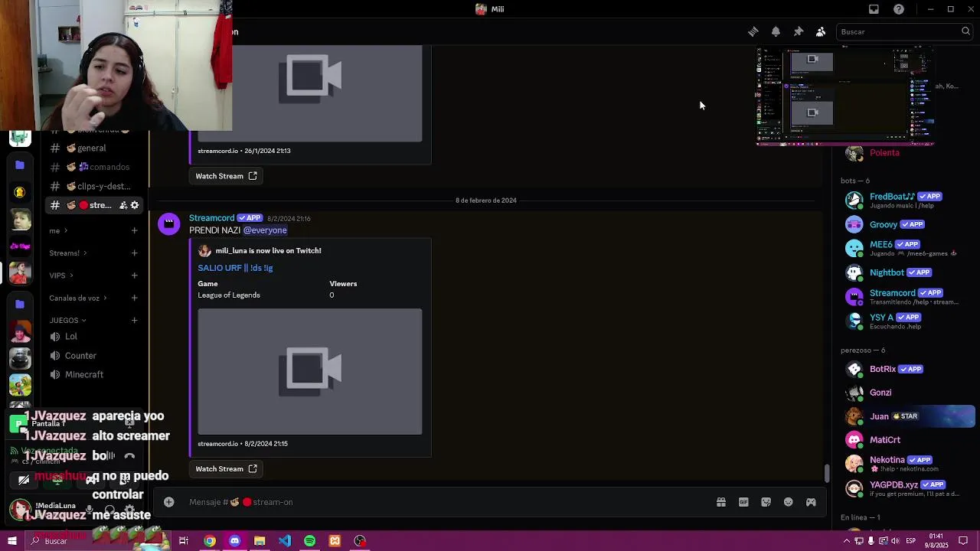Open the sticker picker icon
Screen dimensions: 980x551
[x=766, y=502]
